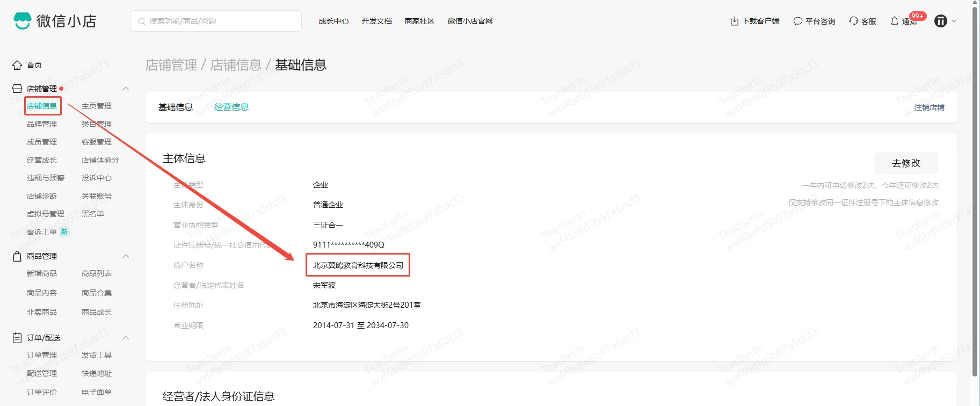This screenshot has height=406, width=980.
Task: Open 商品内容 in sidebar
Action: point(42,293)
